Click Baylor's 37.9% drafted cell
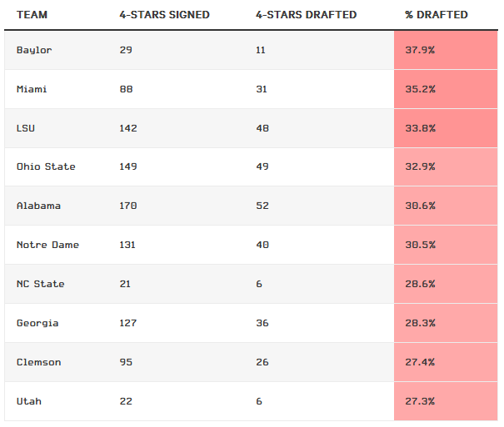The height and width of the screenshot is (427, 504). 445,50
